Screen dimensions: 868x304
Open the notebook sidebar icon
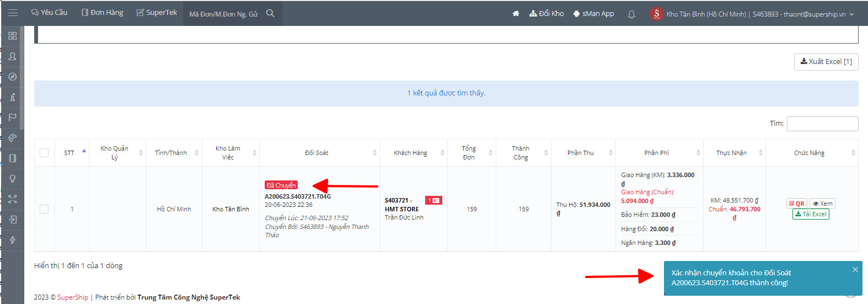(x=13, y=158)
